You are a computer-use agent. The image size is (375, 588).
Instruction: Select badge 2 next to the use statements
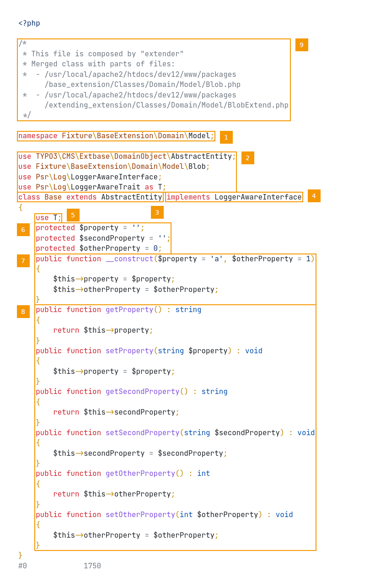pos(247,158)
